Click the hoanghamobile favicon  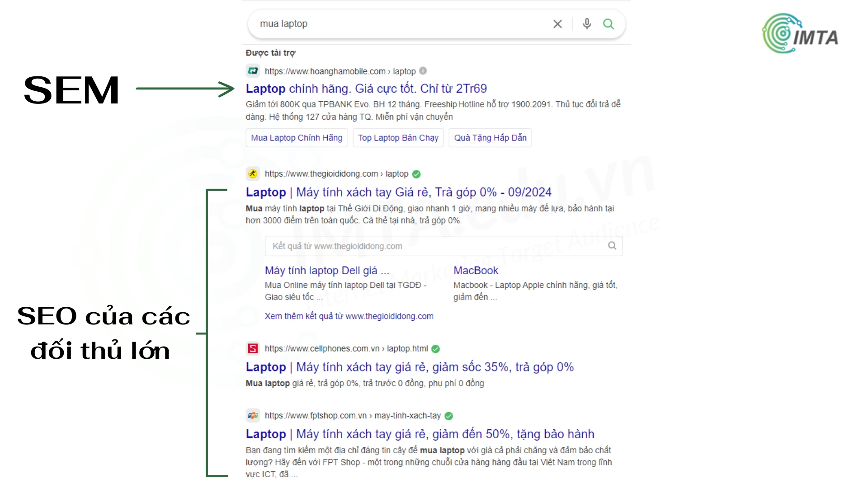pos(253,71)
